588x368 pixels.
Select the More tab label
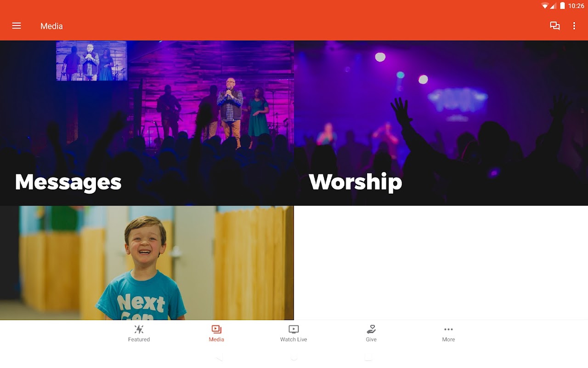448,339
